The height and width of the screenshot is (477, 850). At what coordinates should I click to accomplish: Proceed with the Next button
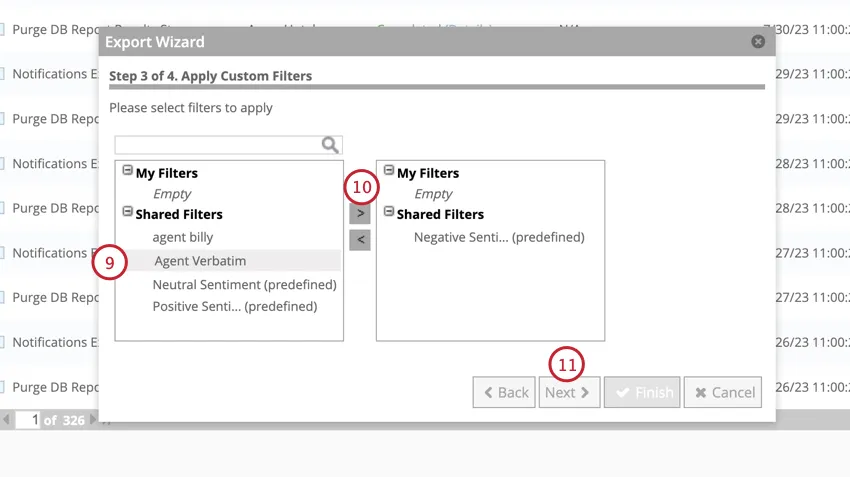[x=569, y=392]
